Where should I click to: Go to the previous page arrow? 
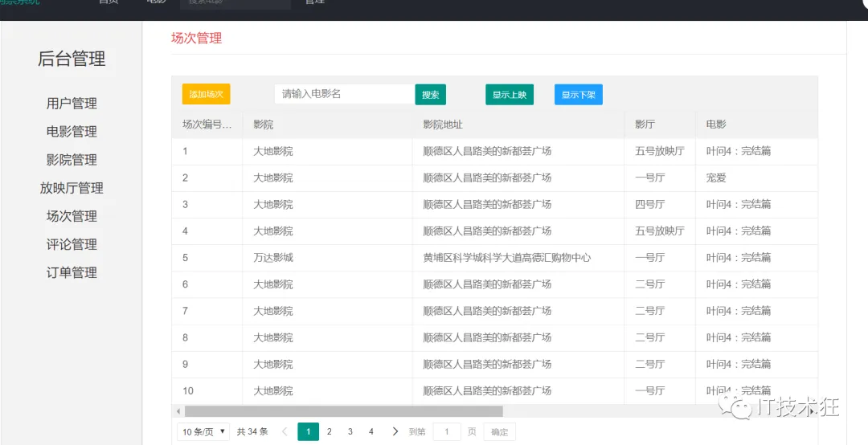285,431
